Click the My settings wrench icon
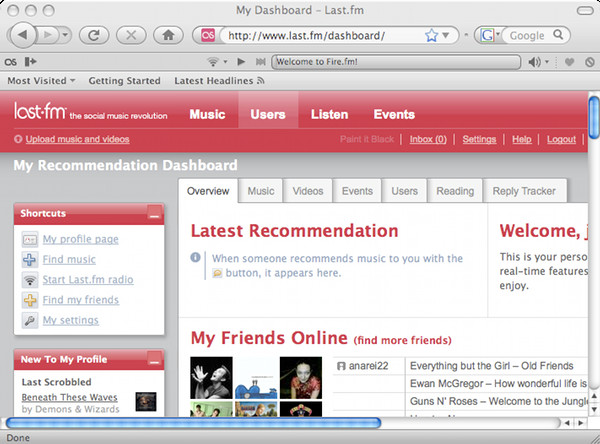 (x=30, y=321)
